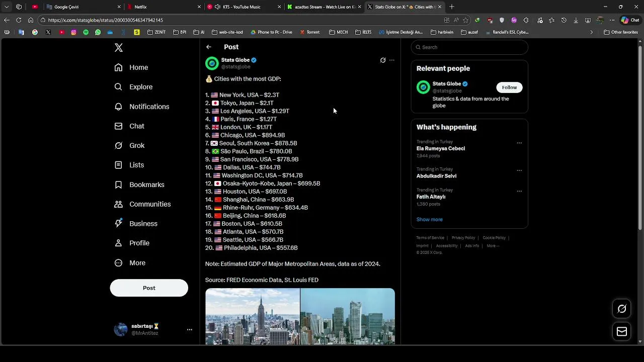
Task: Open options for Ela Rumeysa Cebeci trend
Action: 519,143
